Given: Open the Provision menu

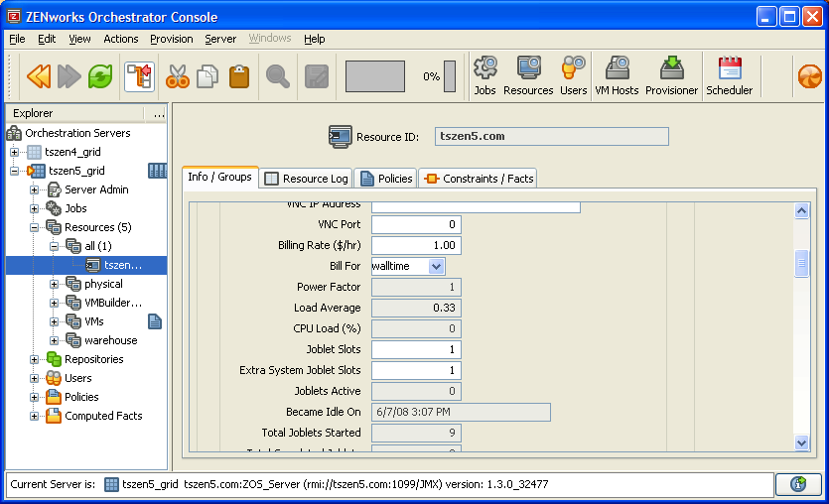Looking at the screenshot, I should pyautogui.click(x=172, y=39).
